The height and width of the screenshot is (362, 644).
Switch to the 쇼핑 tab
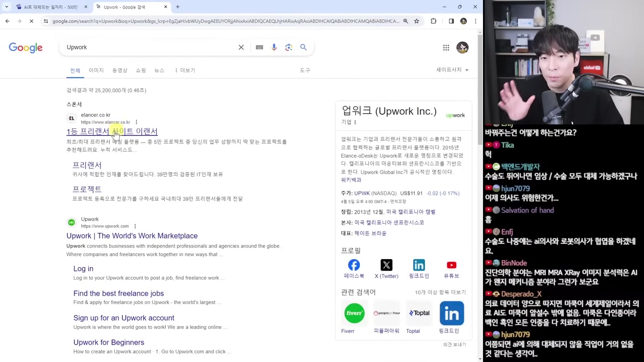(x=141, y=70)
